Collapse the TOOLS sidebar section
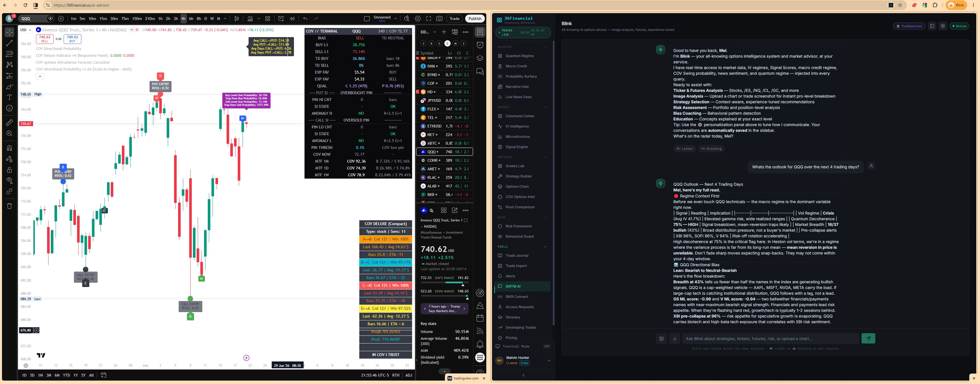Screen dimensions: 980x384 [545, 247]
